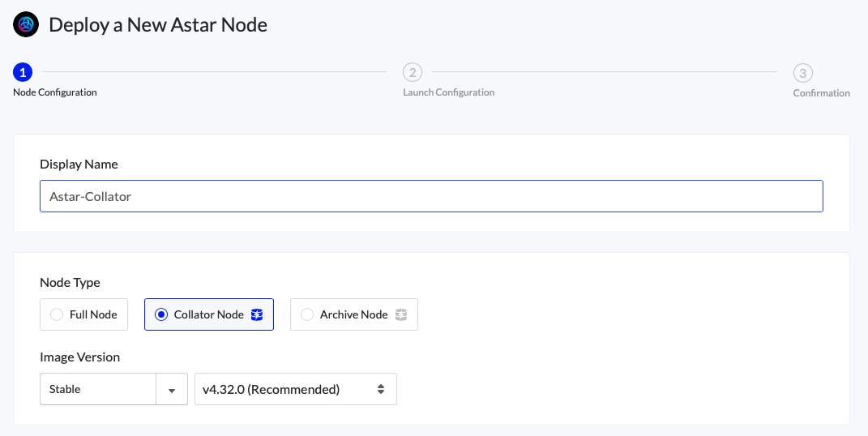Click the Display Name field label

coord(79,164)
